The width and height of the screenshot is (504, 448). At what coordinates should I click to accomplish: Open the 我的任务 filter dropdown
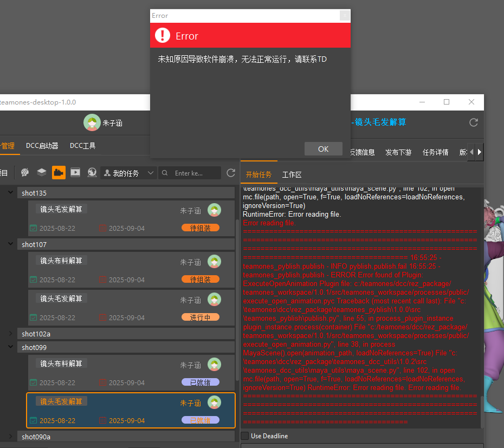129,173
